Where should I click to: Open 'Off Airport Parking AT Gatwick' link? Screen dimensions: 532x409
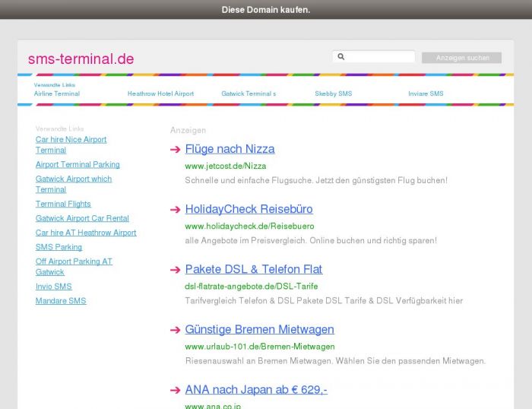coord(74,267)
